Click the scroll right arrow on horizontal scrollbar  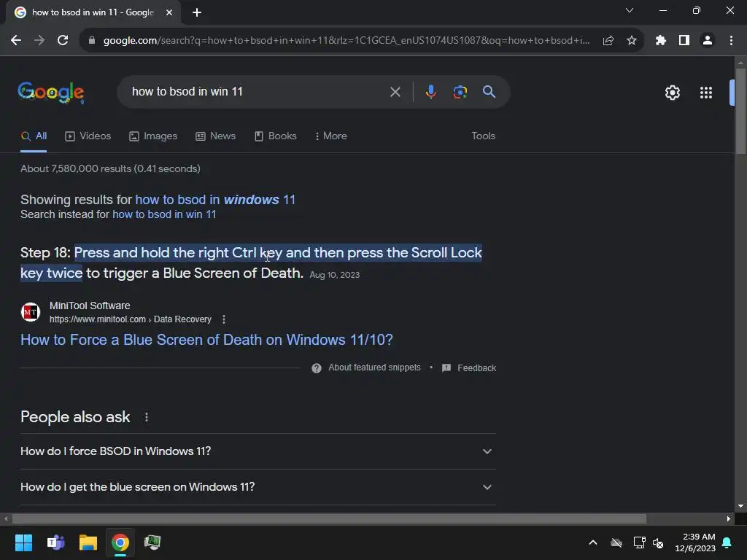pyautogui.click(x=728, y=518)
